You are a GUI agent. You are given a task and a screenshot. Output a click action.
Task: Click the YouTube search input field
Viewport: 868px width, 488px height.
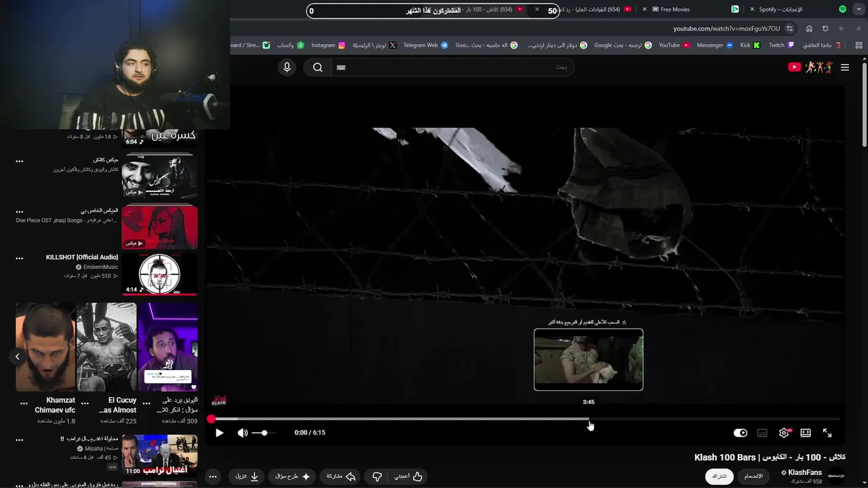(453, 67)
